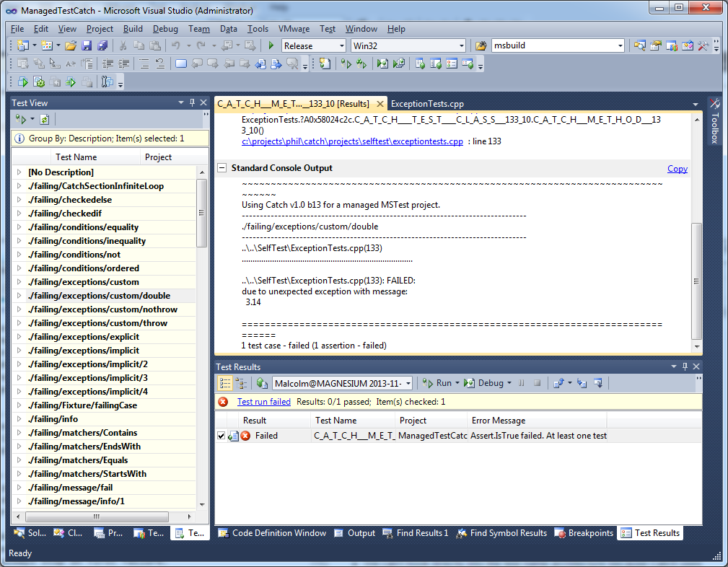Expand the ./failing/exceptions/custom/double node

(19, 295)
